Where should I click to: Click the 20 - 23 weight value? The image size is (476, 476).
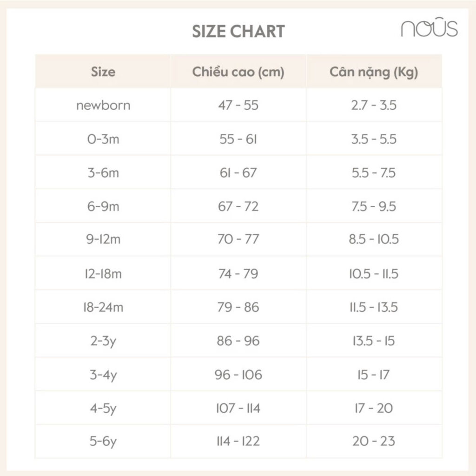[374, 441]
